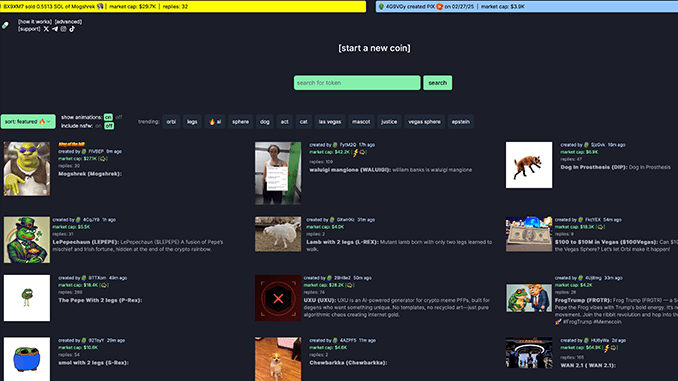Select the vegas sphere trending tag
This screenshot has width=678, height=381.
point(424,122)
